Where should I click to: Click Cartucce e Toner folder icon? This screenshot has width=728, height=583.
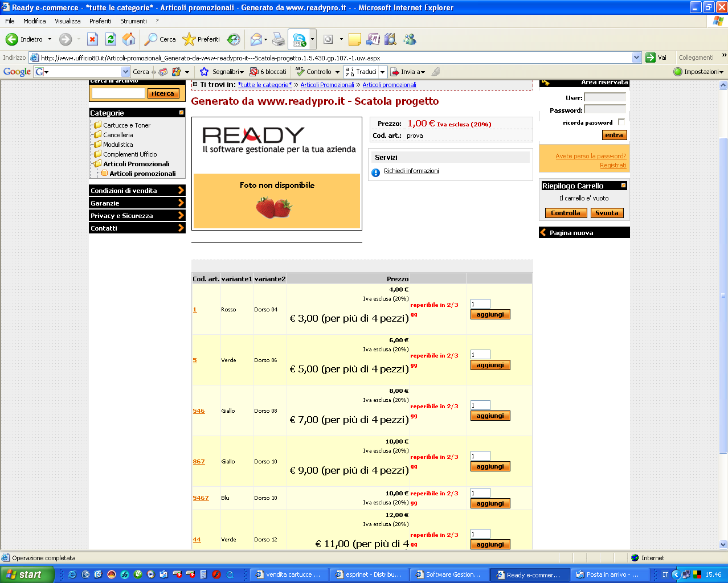click(x=97, y=125)
